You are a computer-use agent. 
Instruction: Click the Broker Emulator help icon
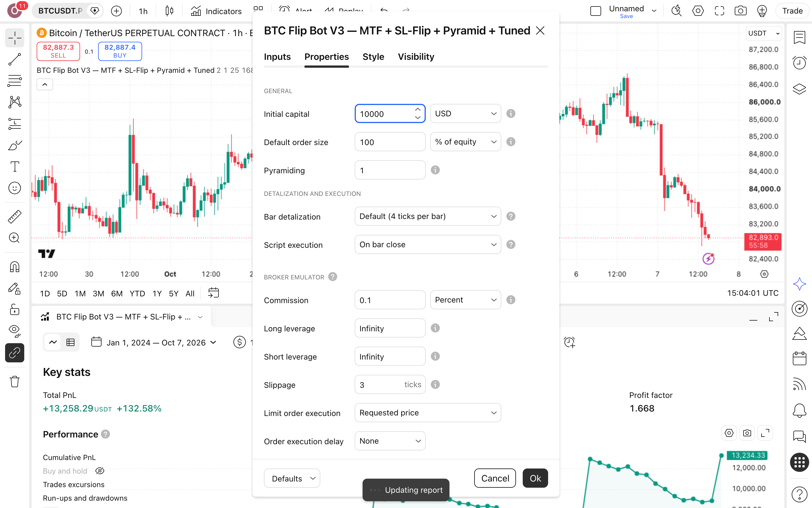[332, 277]
